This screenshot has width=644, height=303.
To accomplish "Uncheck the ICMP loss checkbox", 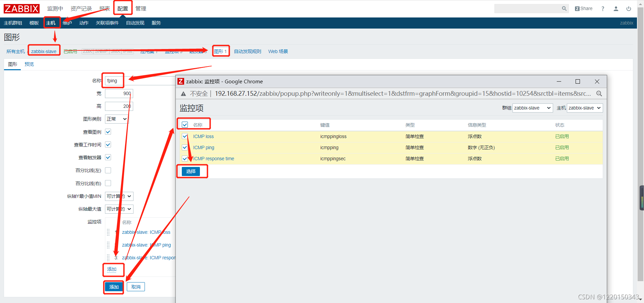I will (x=185, y=136).
